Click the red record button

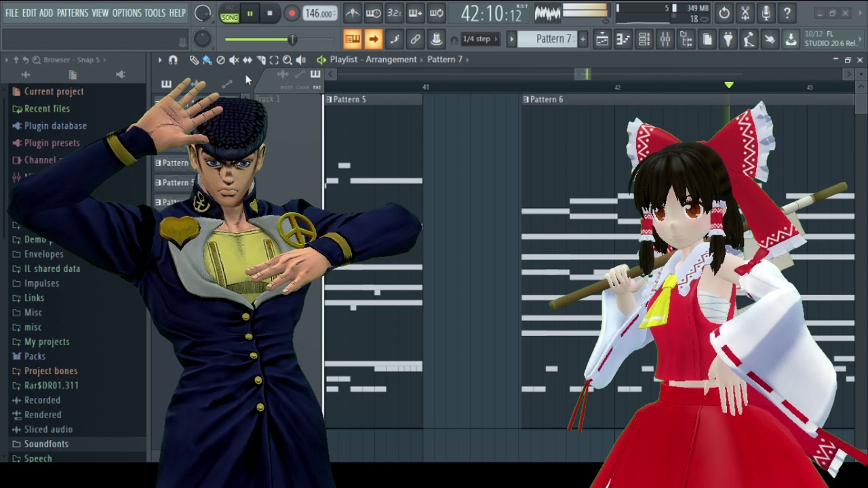pos(292,14)
